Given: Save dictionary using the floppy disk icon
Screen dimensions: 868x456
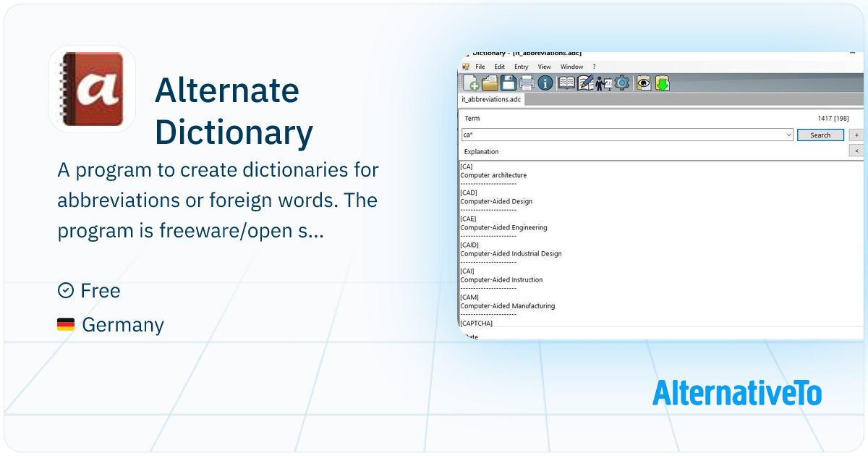Looking at the screenshot, I should click(509, 83).
